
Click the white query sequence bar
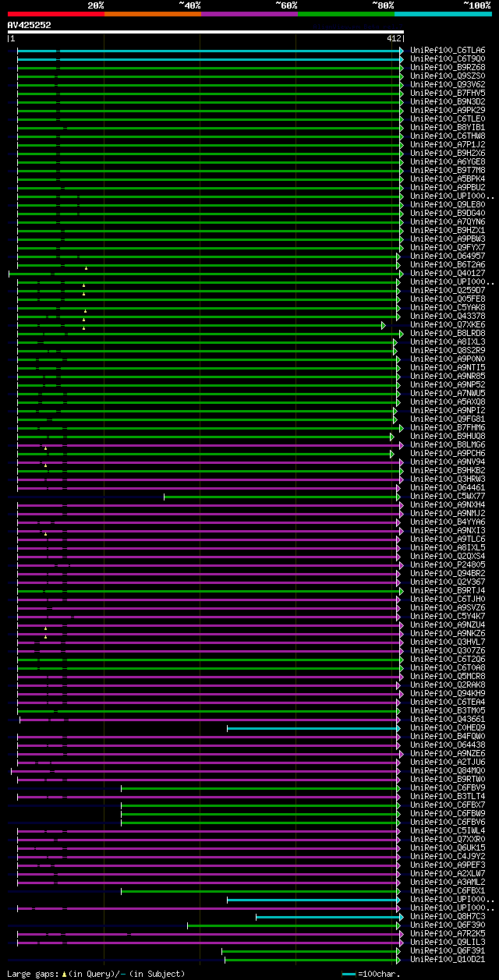[x=206, y=32]
